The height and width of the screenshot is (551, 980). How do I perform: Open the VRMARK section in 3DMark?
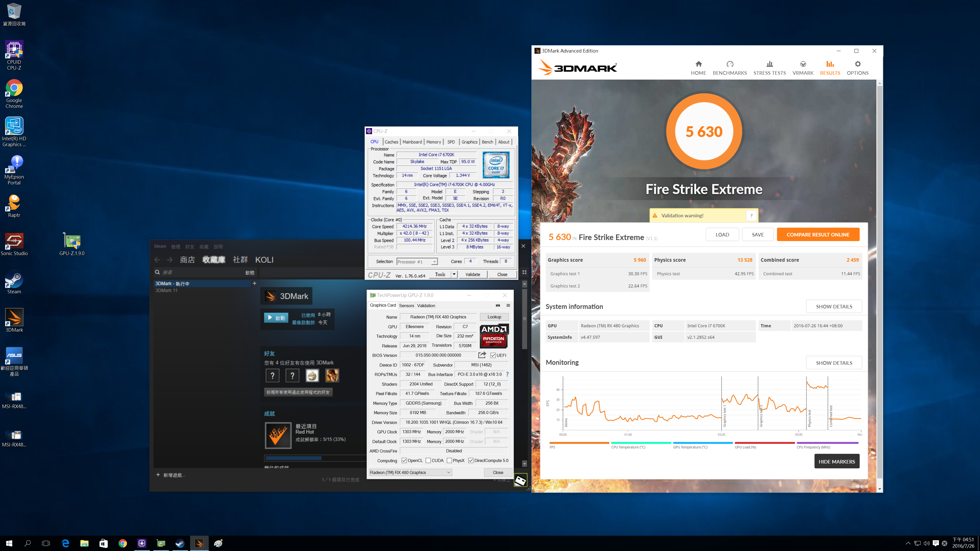pos(803,68)
